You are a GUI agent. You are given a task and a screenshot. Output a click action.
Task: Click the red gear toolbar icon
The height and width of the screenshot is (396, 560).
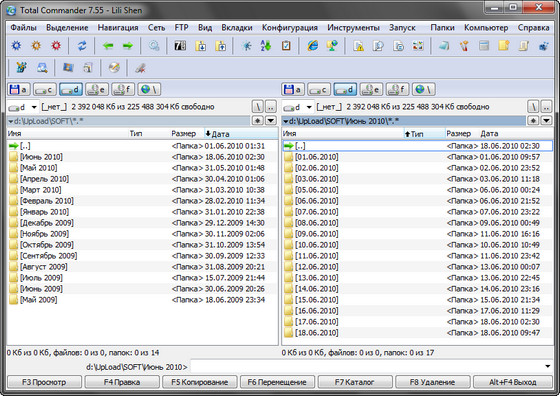tap(56, 46)
